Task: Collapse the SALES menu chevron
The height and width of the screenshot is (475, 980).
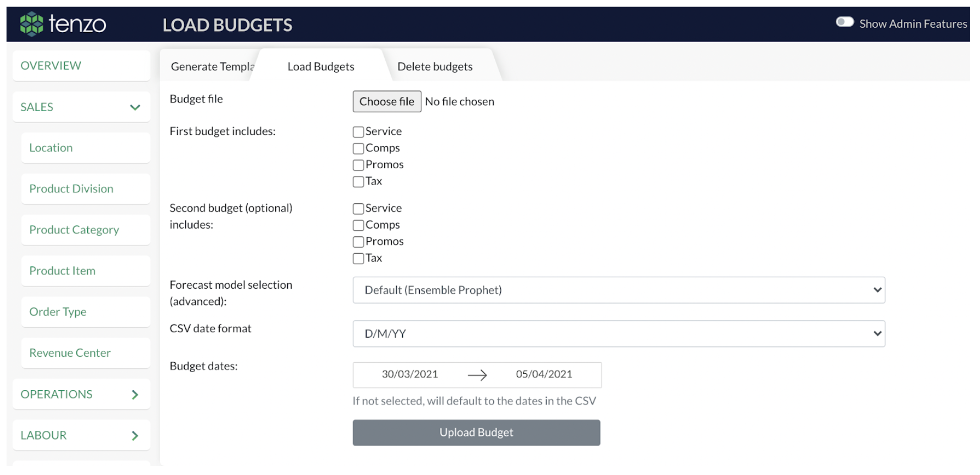Action: [x=135, y=107]
